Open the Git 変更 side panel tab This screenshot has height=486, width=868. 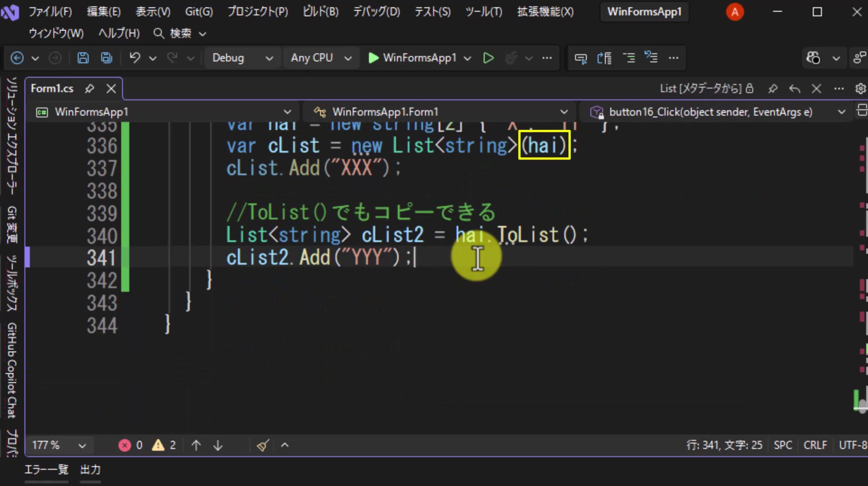coord(12,224)
